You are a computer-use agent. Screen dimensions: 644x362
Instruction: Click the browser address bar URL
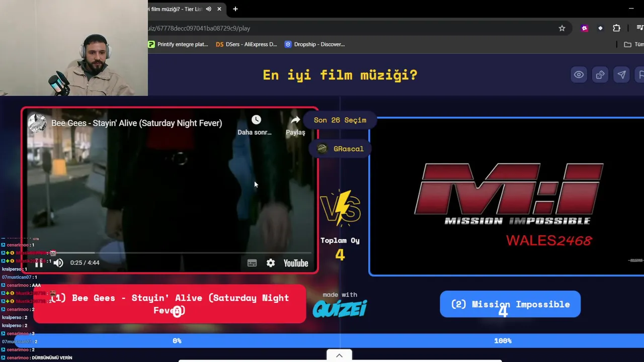(x=199, y=28)
